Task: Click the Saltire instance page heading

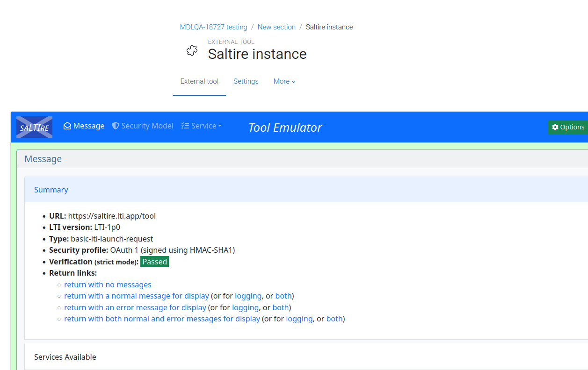Action: [257, 54]
